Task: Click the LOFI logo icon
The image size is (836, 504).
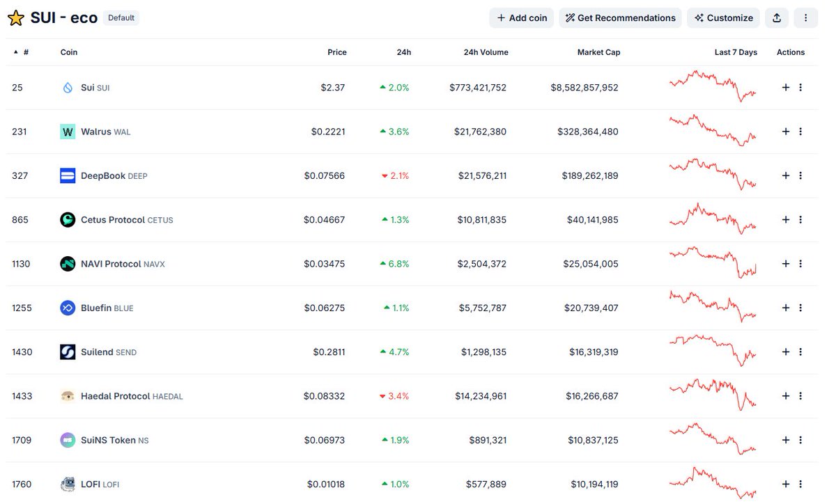Action: (x=68, y=484)
